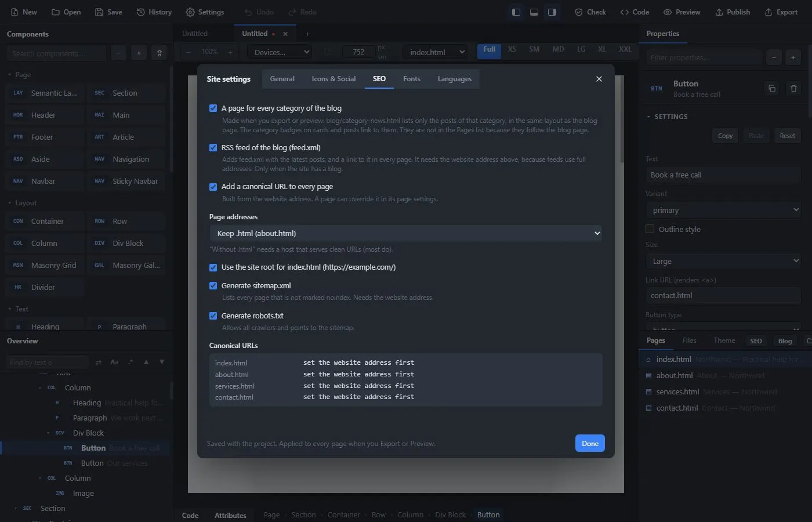
Task: Delete the selected Button element
Action: 793,89
